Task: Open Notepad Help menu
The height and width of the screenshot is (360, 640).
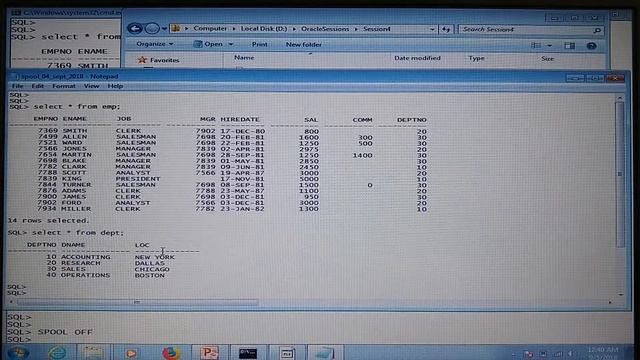Action: click(x=115, y=86)
